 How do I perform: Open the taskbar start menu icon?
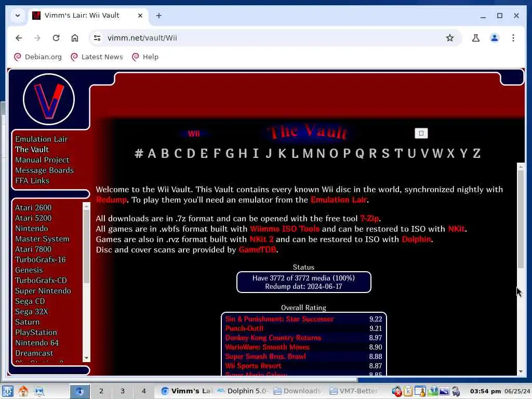coord(7,391)
